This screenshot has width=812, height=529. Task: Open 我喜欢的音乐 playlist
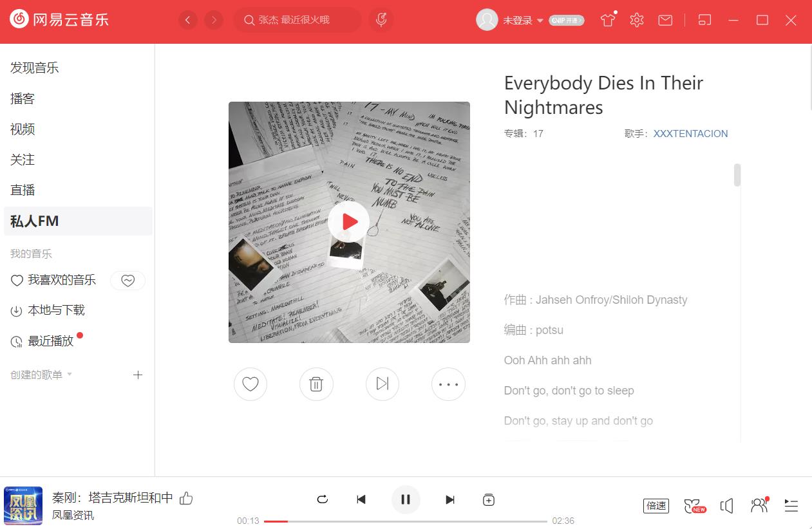click(x=53, y=280)
